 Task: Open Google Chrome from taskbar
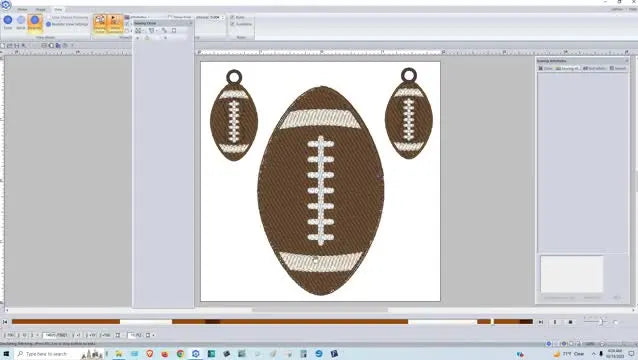(x=180, y=354)
